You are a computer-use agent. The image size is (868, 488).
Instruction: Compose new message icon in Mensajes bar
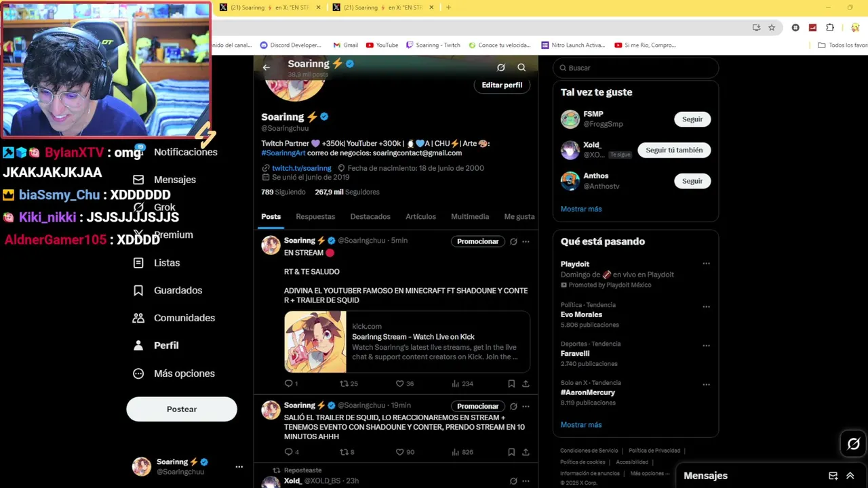833,476
